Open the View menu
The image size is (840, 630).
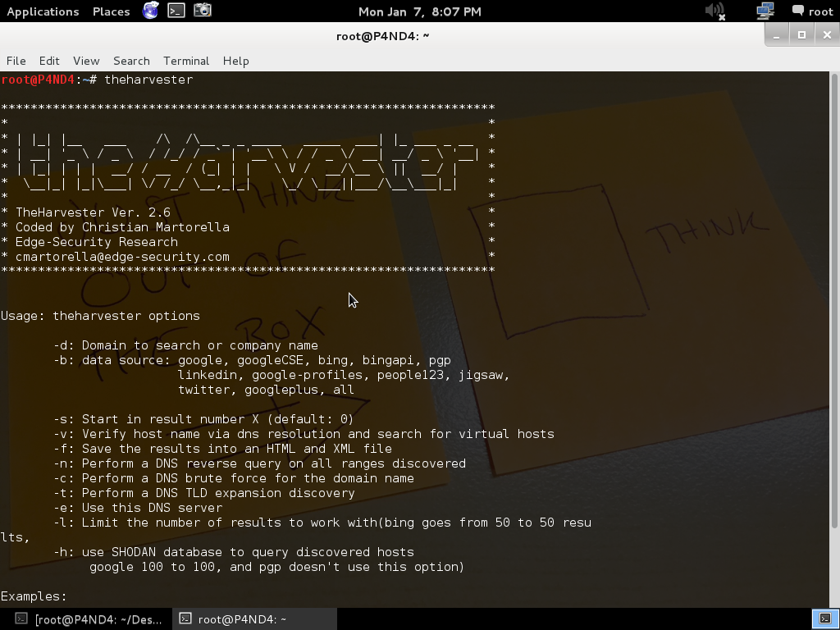pyautogui.click(x=85, y=61)
